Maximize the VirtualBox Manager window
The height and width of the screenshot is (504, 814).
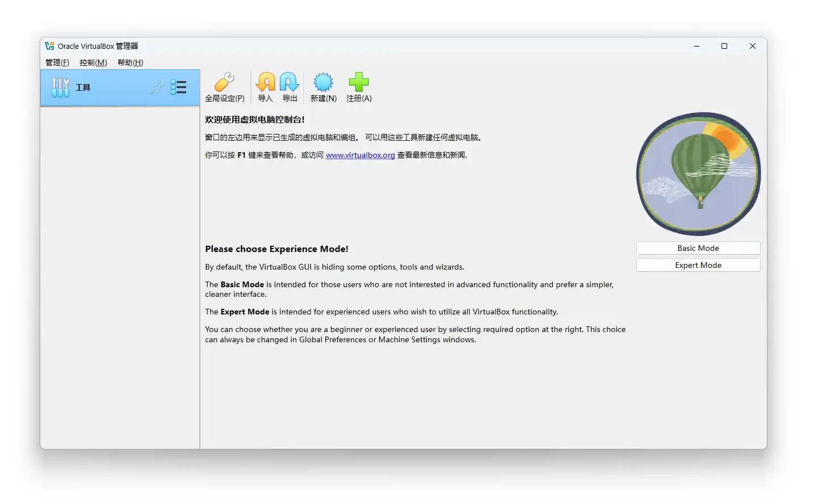pyautogui.click(x=724, y=46)
